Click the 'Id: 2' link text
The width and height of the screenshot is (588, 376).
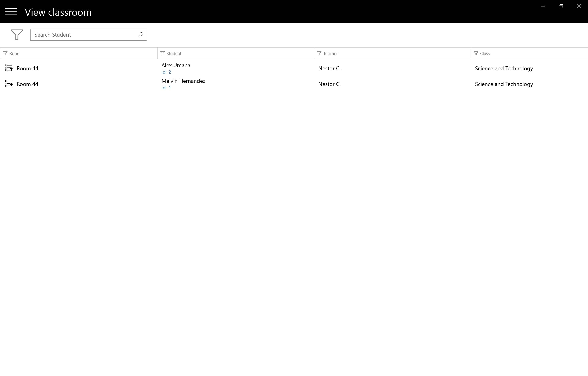166,72
